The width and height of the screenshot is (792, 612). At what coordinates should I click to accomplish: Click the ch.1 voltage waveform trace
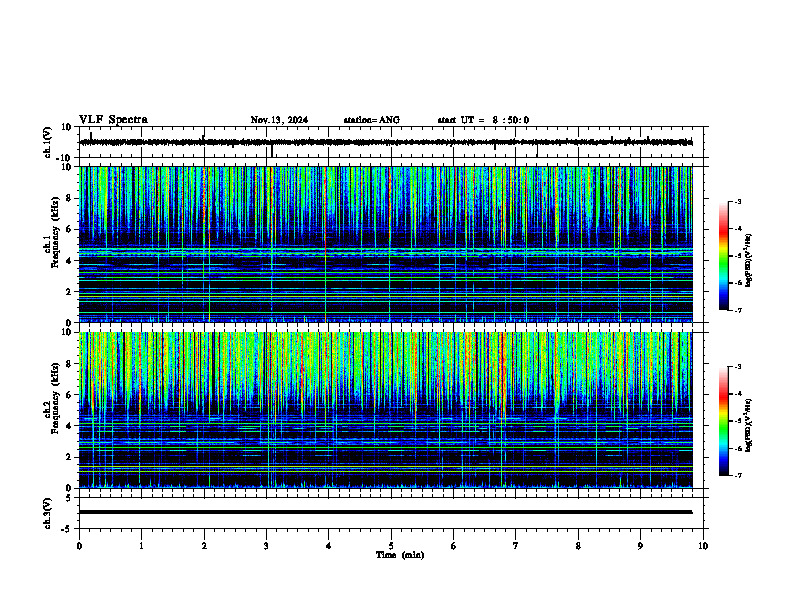pos(386,142)
